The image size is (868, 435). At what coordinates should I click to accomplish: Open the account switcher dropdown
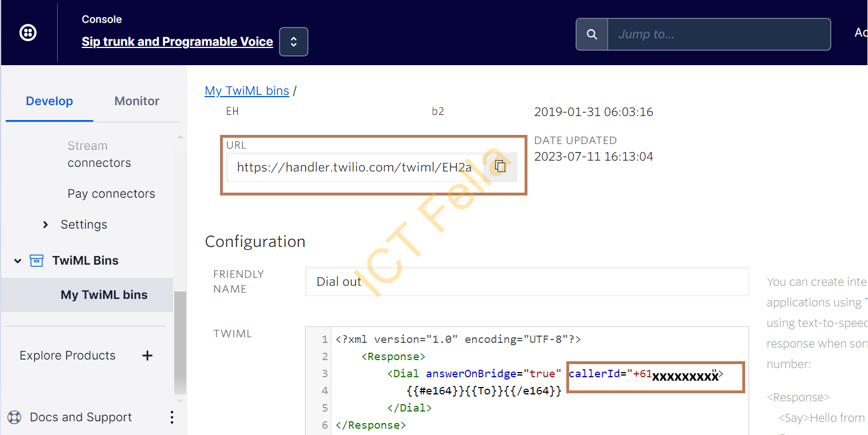(x=293, y=41)
